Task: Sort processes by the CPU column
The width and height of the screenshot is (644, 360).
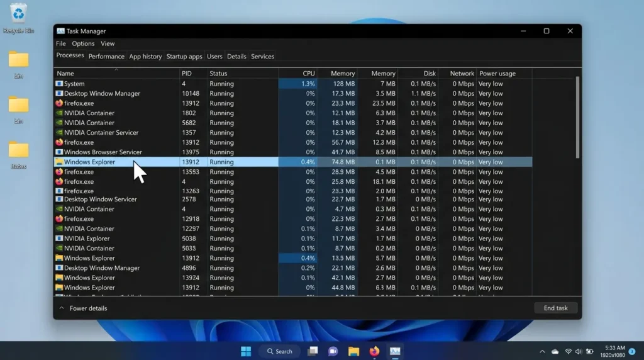Action: point(297,74)
